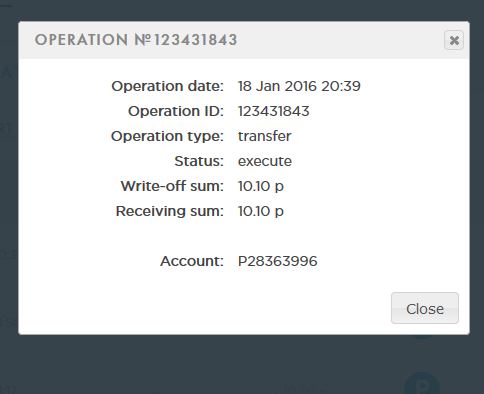Select the operation date value 18 Jan 2016 20:39

coord(299,86)
